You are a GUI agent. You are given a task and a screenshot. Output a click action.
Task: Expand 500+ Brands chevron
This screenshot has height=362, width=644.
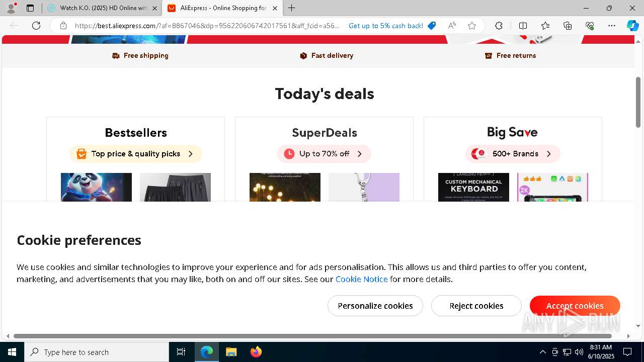[x=548, y=154]
